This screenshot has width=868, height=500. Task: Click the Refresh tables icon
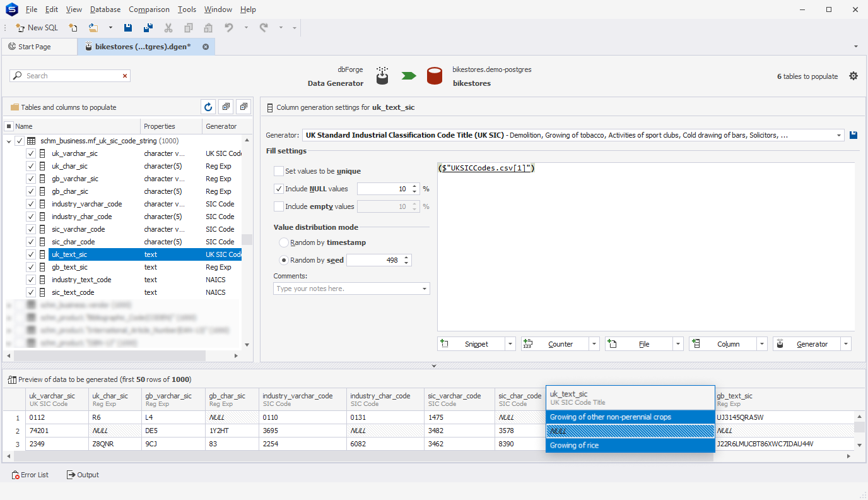coord(209,107)
